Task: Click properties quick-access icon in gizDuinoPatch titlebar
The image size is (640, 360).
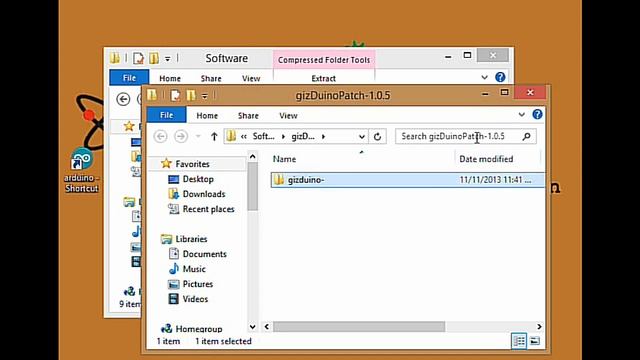Action: [x=176, y=96]
